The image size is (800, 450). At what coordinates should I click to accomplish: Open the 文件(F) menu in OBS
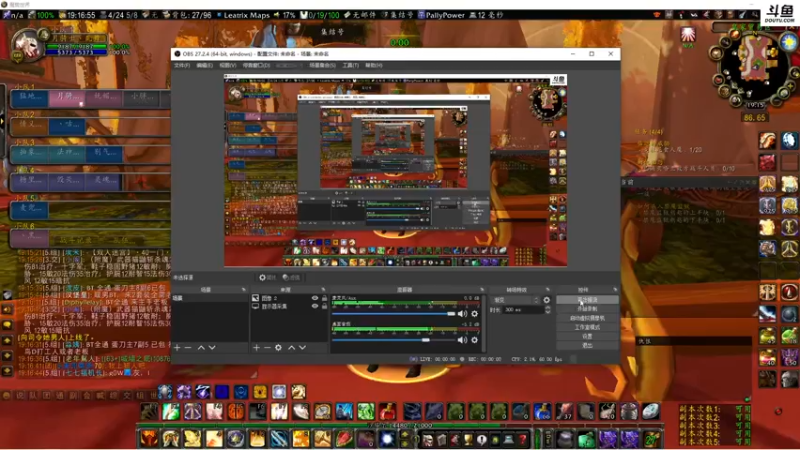(182, 65)
